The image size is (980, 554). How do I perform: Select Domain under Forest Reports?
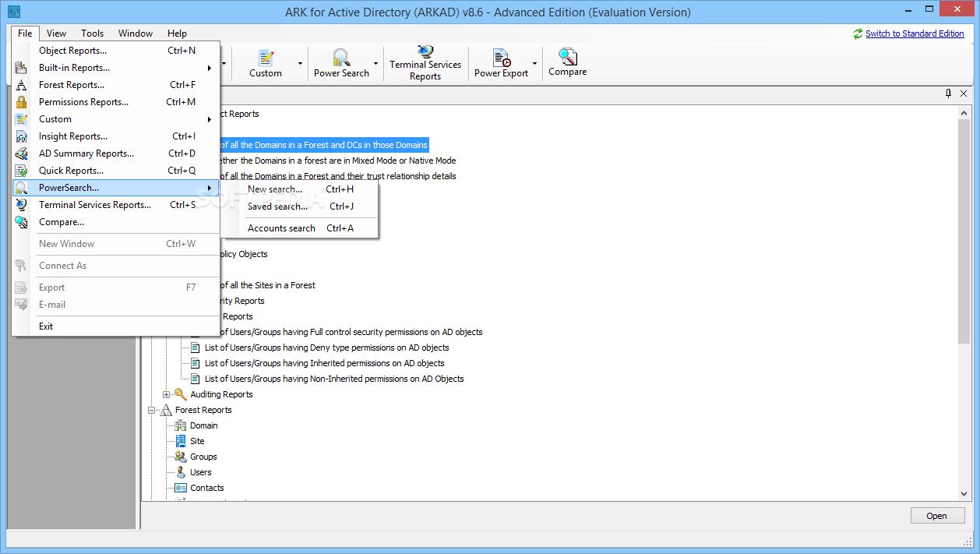coord(204,425)
